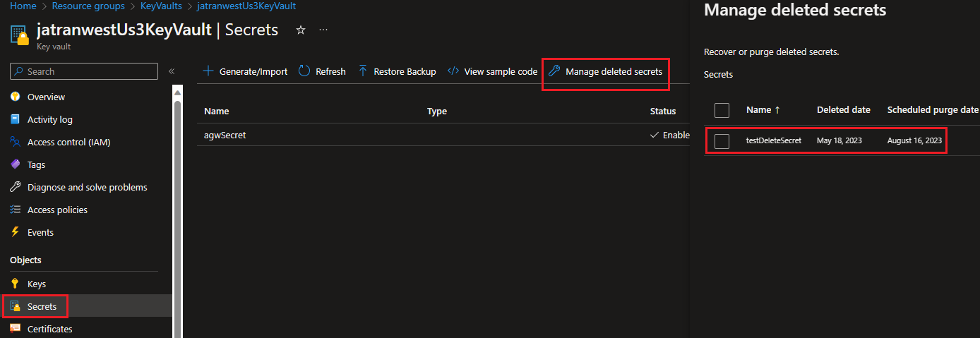Click the Keys key icon

click(15, 284)
